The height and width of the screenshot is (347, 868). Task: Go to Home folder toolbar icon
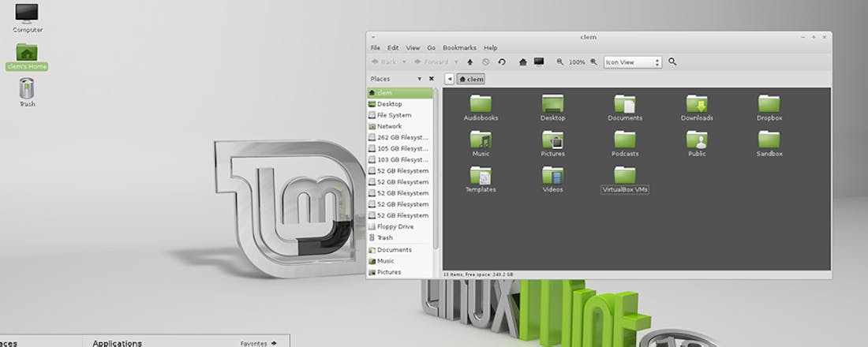(x=522, y=62)
